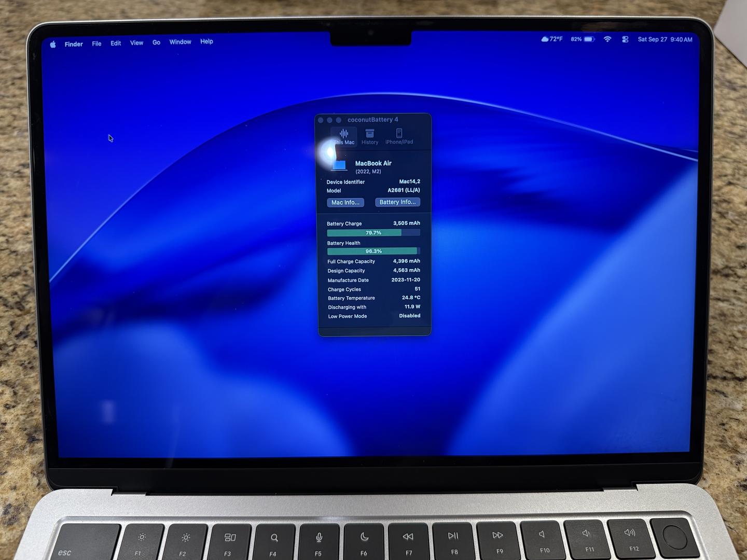The width and height of the screenshot is (747, 560).
Task: Click the Mac Info... button
Action: click(x=345, y=203)
